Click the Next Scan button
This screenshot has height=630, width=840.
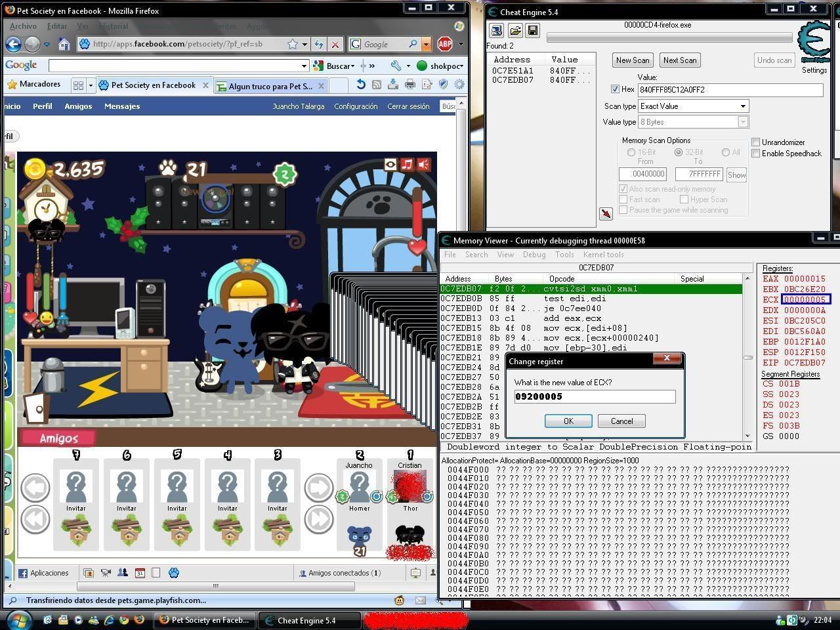click(x=680, y=60)
